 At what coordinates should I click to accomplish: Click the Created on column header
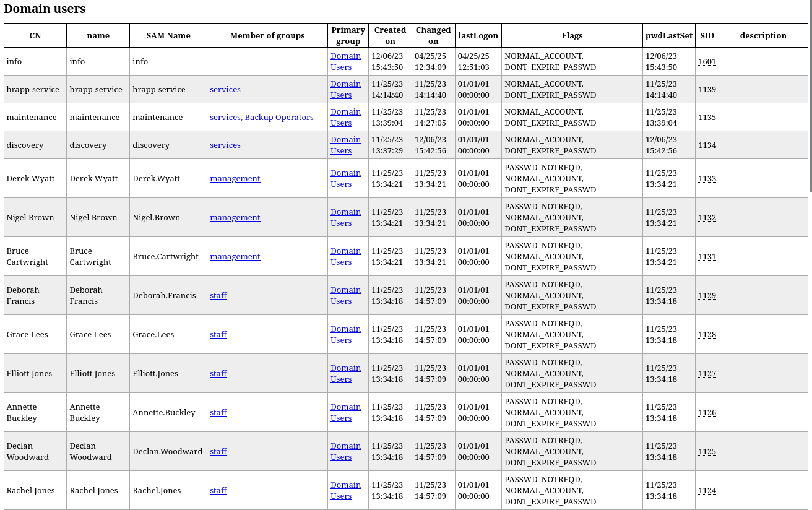390,35
